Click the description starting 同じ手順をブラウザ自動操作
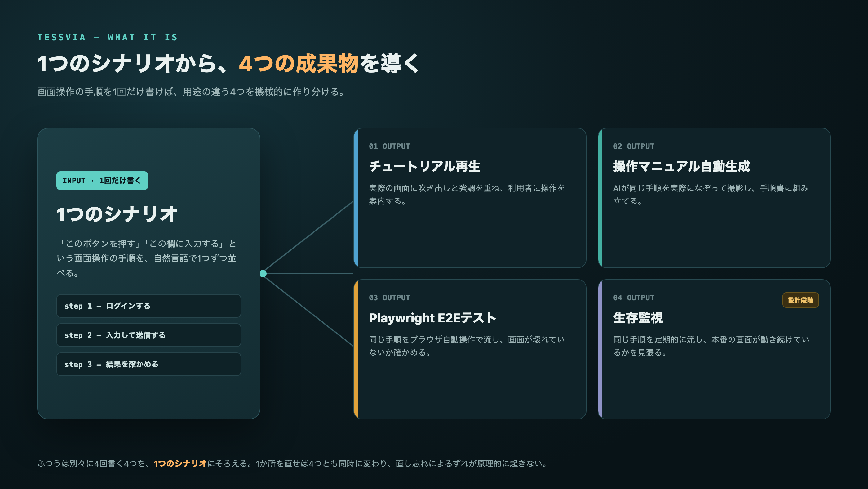 467,346
